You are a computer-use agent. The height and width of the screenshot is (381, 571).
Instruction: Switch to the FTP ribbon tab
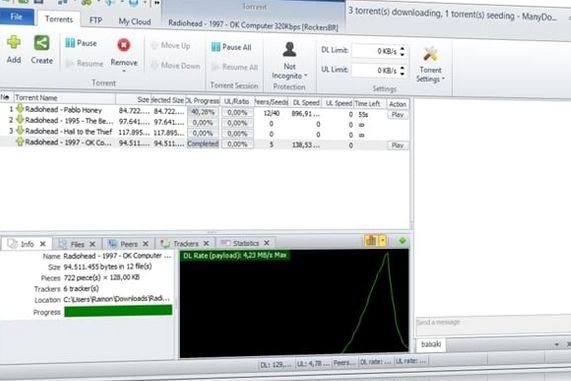coord(96,20)
